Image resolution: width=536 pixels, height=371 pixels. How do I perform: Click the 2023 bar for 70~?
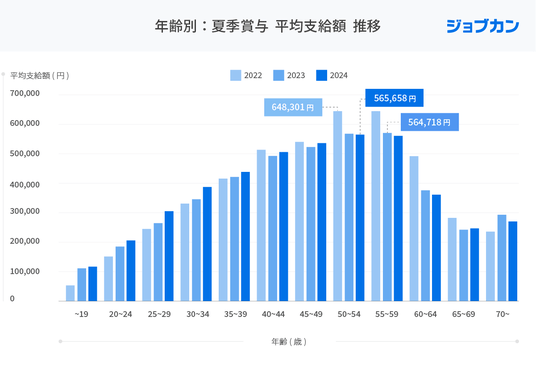pos(502,258)
